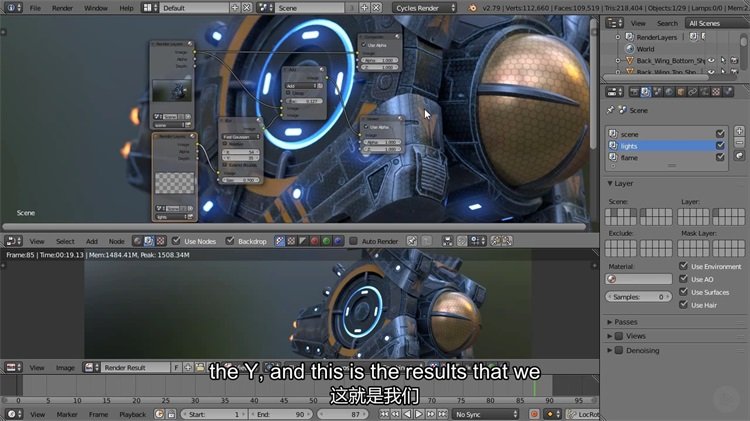Viewport: 750px width, 421px height.
Task: Switch to the Particles properties tab
Action: point(728,91)
